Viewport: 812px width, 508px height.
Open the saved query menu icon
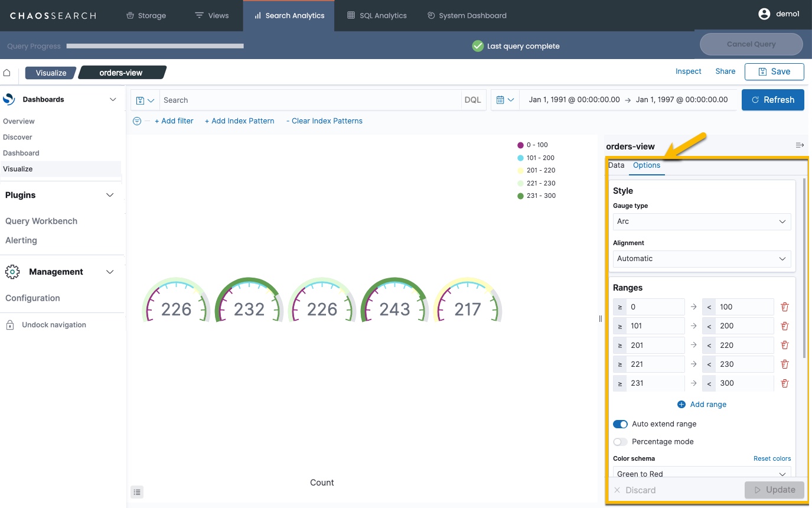(145, 100)
